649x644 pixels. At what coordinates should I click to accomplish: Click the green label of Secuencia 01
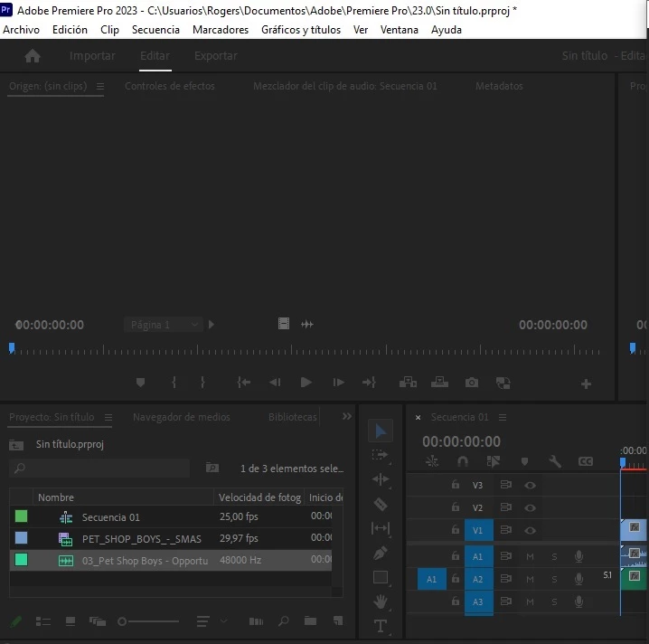point(21,516)
